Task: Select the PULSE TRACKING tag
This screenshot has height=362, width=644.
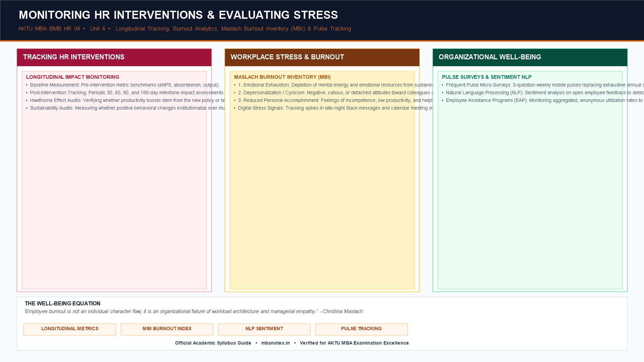Action: tap(362, 329)
